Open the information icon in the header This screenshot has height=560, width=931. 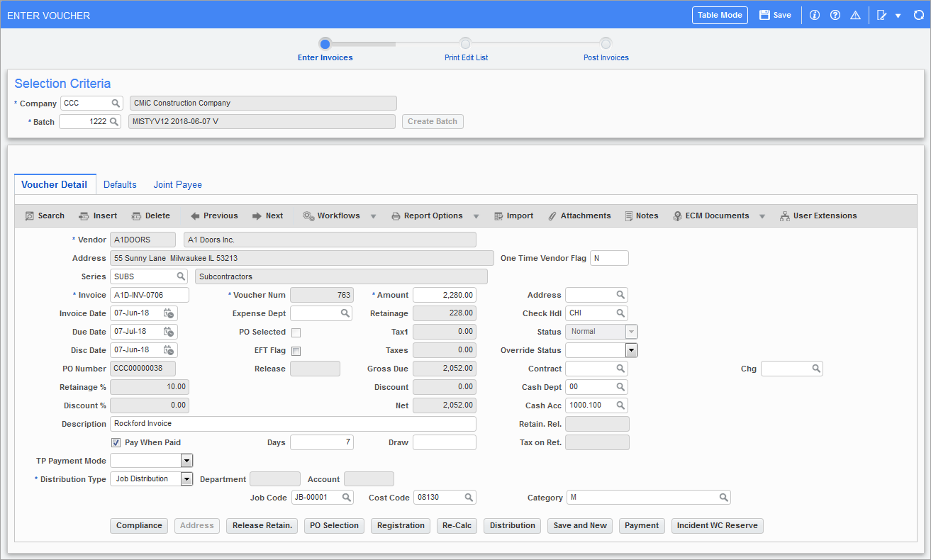click(814, 15)
